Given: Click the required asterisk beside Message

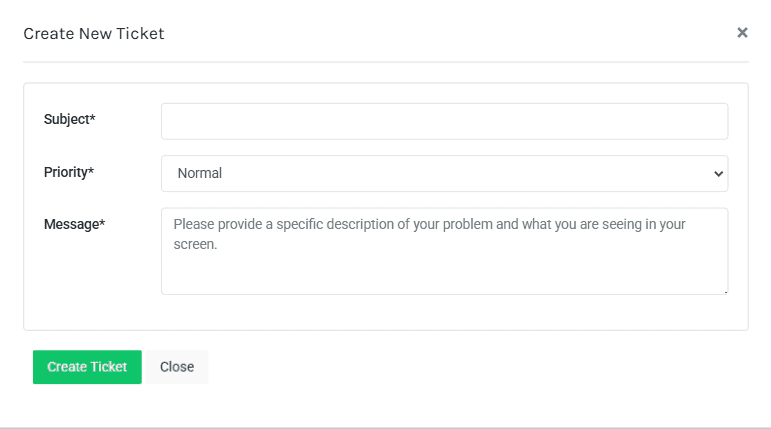Looking at the screenshot, I should 102,223.
